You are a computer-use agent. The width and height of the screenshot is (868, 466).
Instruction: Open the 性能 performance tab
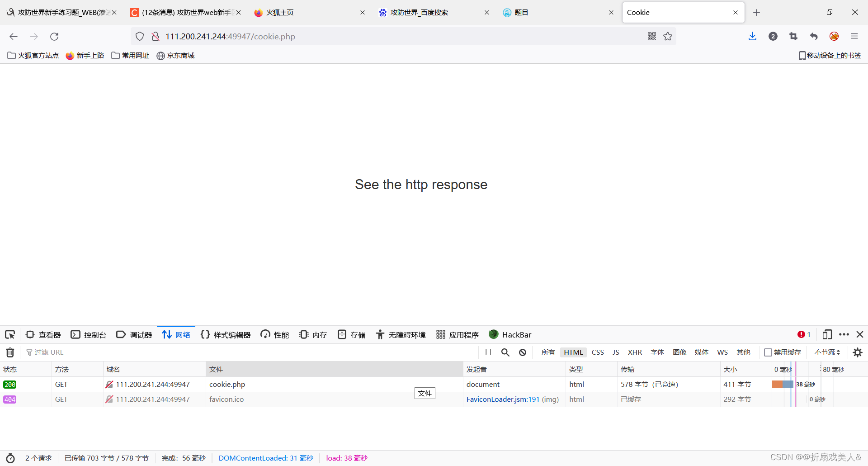point(275,335)
